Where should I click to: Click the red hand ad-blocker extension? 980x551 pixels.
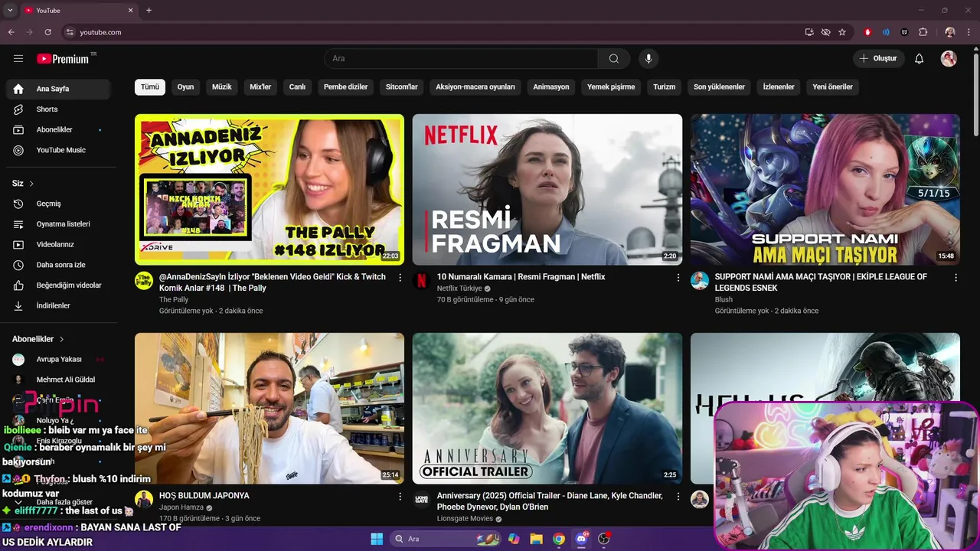(867, 32)
